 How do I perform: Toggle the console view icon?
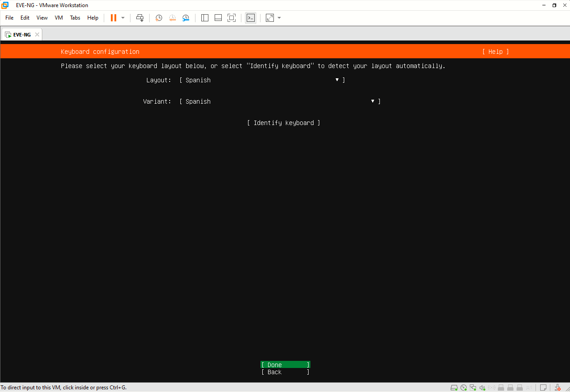[x=251, y=18]
